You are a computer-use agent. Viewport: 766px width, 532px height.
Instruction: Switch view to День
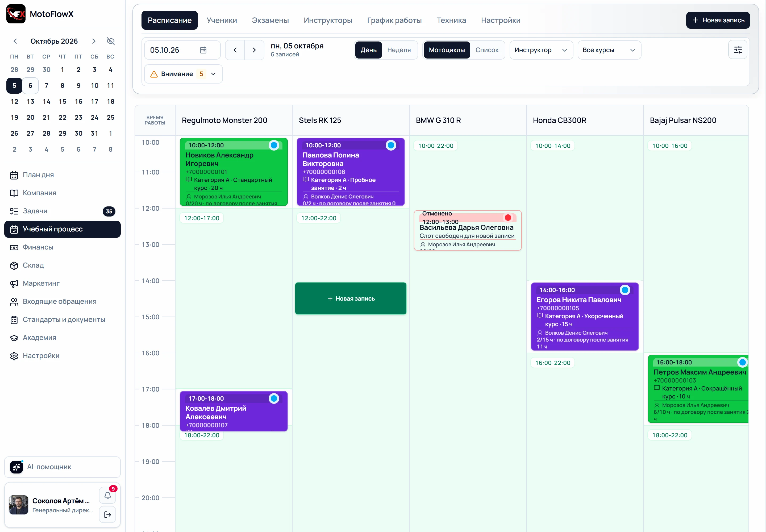pos(368,50)
